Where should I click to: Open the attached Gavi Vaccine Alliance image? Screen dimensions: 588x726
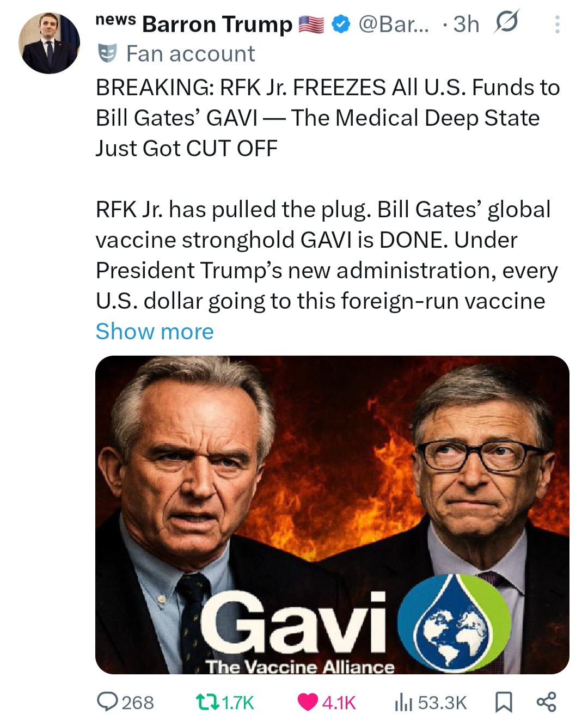click(x=332, y=515)
